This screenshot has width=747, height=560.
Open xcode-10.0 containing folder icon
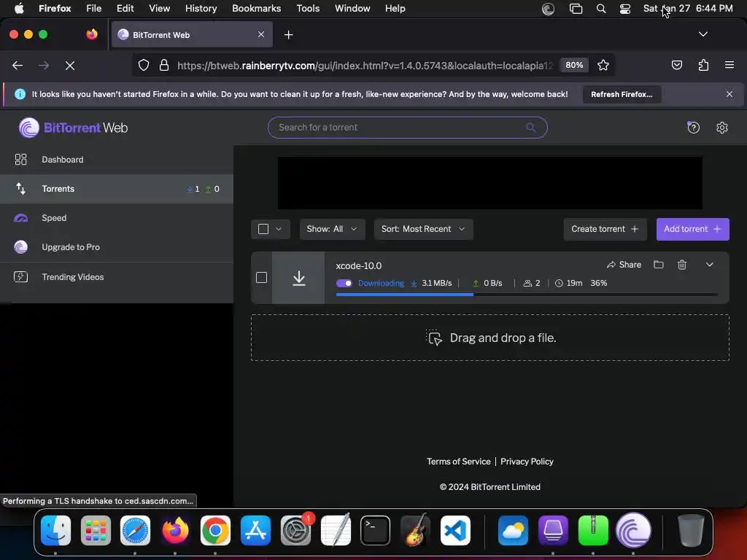pos(659,264)
